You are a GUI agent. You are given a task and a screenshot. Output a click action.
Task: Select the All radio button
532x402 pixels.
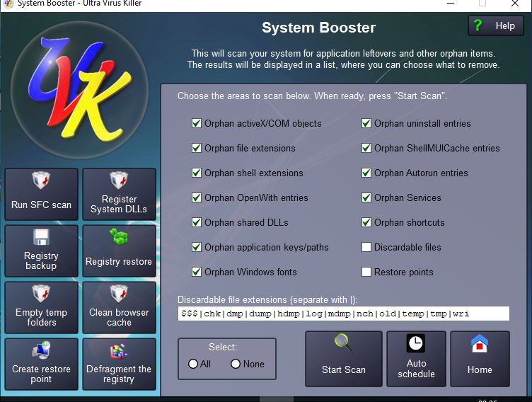click(x=193, y=364)
